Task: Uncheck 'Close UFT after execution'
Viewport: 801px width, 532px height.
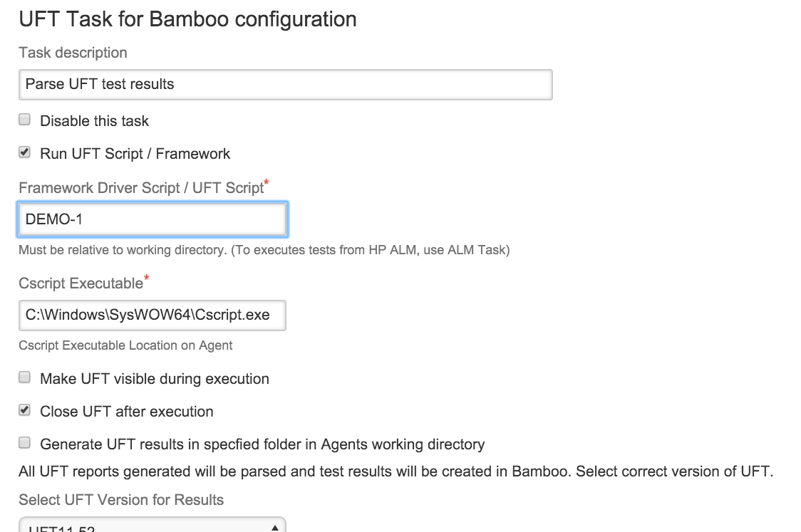Action: 24,410
